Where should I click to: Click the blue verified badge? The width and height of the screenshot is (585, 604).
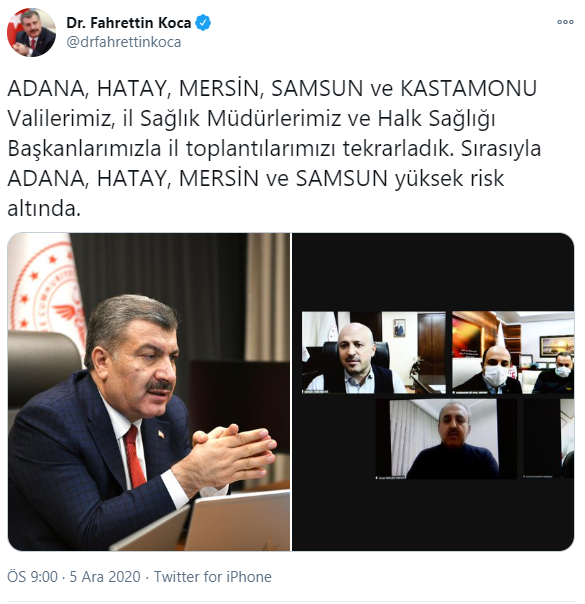coord(203,23)
